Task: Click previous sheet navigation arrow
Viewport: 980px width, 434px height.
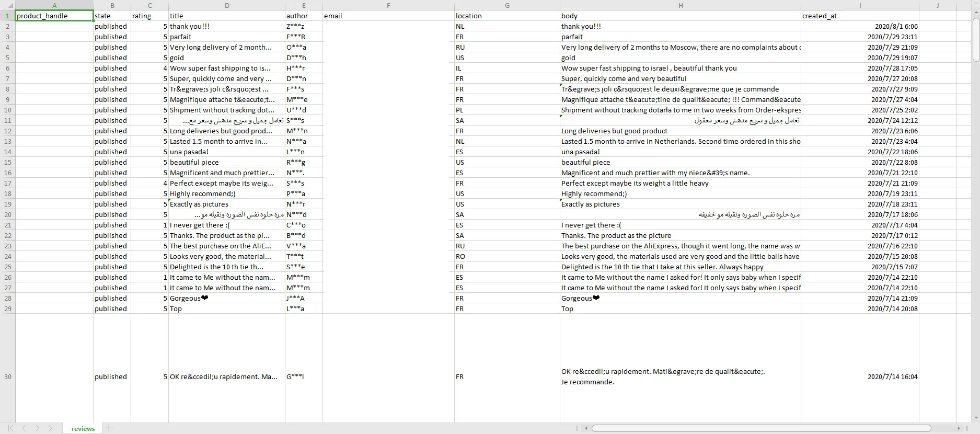Action: coord(24,428)
